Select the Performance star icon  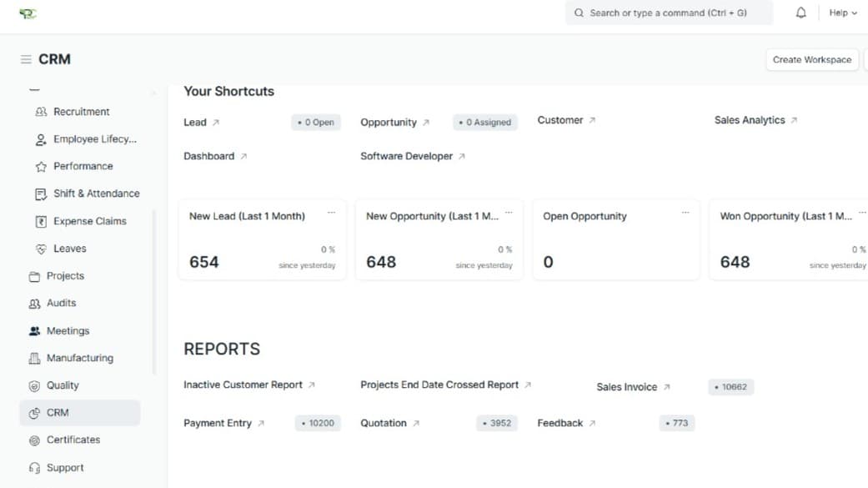(x=40, y=166)
